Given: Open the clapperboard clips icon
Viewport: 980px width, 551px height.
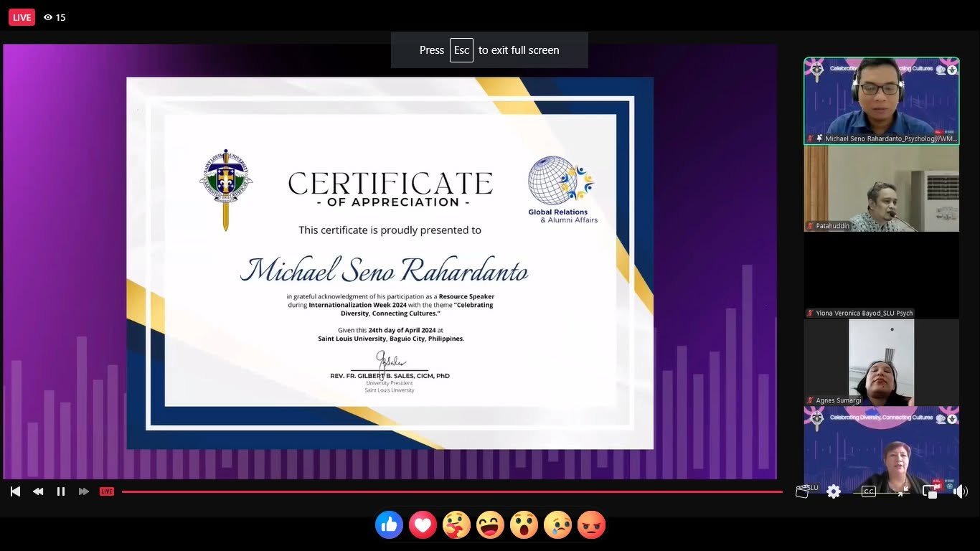Looking at the screenshot, I should pyautogui.click(x=803, y=491).
